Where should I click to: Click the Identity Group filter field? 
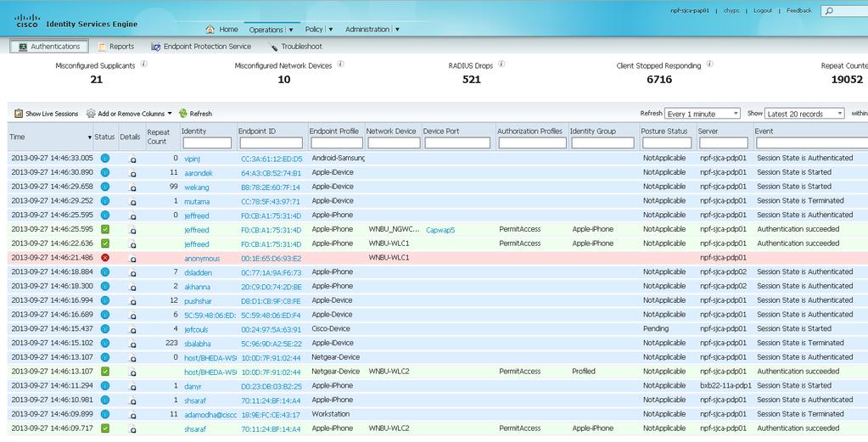click(602, 143)
